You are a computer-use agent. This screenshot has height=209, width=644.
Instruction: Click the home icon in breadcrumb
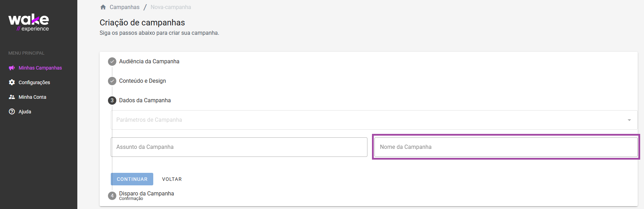click(x=103, y=7)
